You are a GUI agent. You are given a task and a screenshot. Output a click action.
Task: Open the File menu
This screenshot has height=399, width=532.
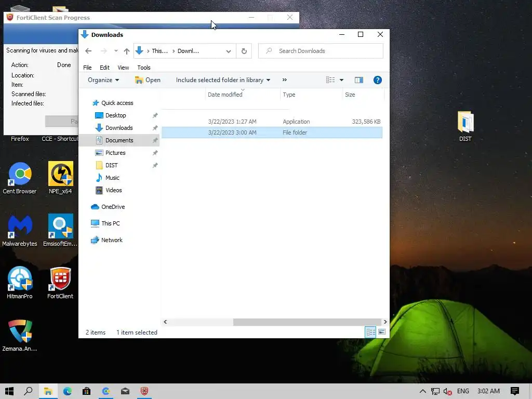pos(87,68)
